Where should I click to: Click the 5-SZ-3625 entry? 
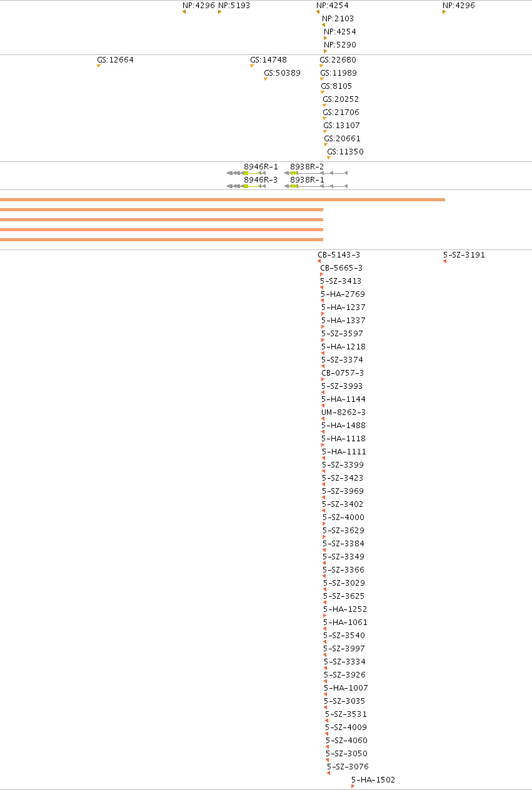point(344,597)
